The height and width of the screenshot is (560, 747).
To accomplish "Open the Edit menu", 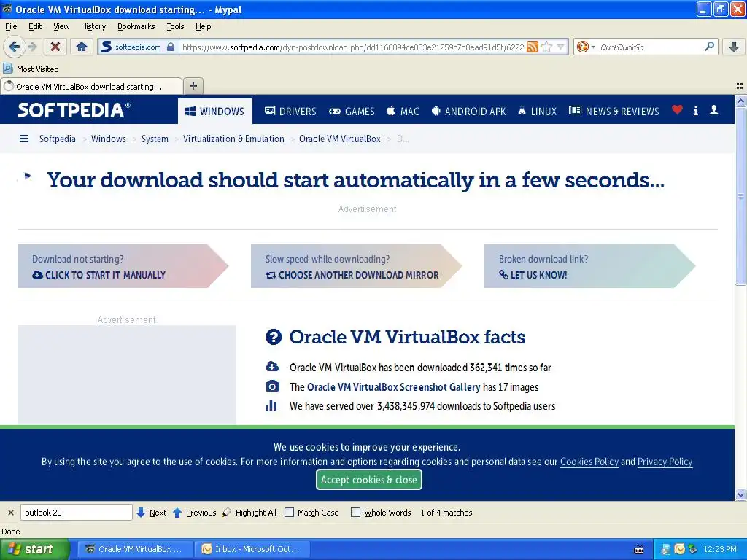I will click(35, 26).
